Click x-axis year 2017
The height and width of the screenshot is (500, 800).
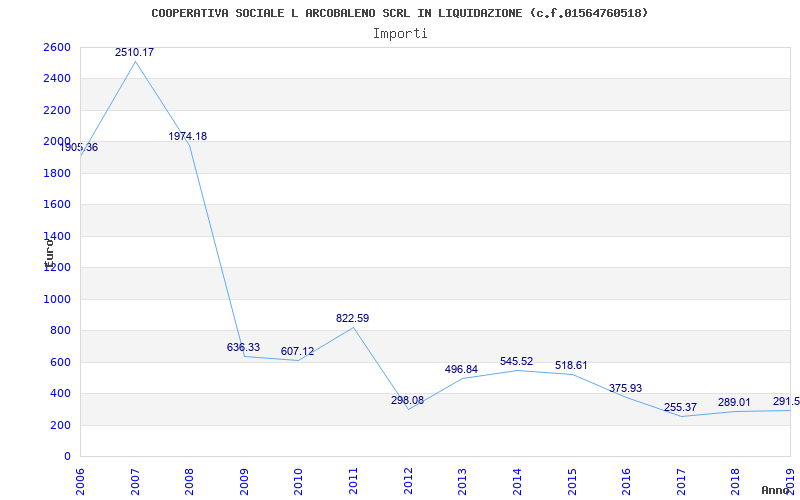point(681,482)
